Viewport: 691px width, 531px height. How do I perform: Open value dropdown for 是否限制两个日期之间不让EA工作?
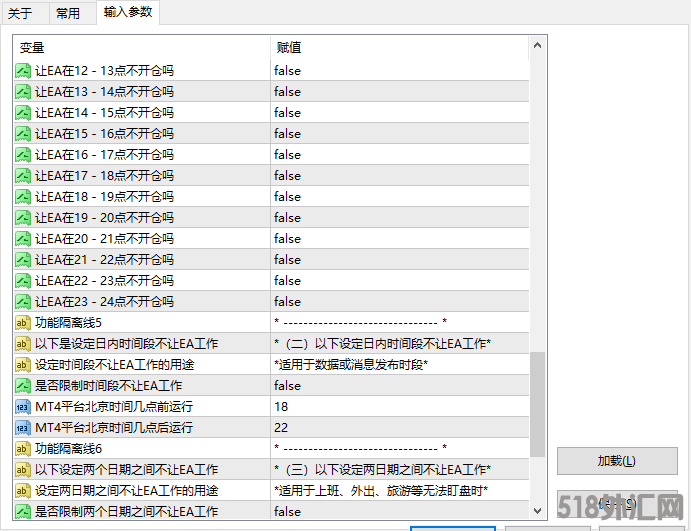(400, 512)
